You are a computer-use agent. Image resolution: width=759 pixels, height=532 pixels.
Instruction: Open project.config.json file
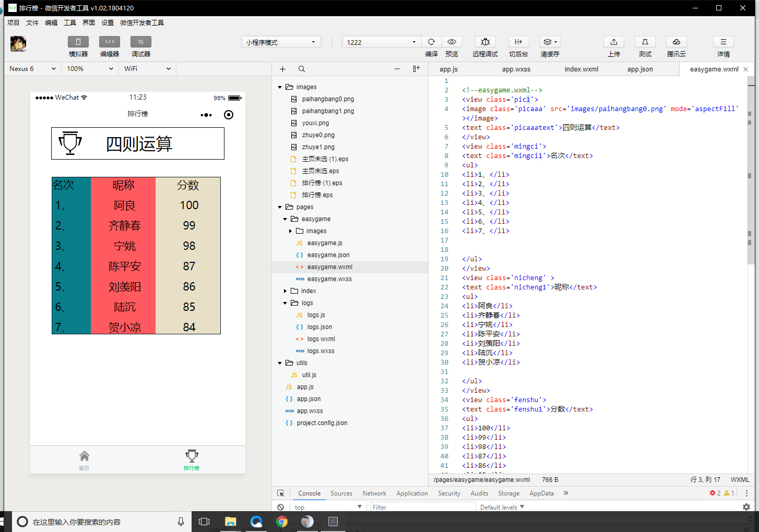pyautogui.click(x=322, y=423)
